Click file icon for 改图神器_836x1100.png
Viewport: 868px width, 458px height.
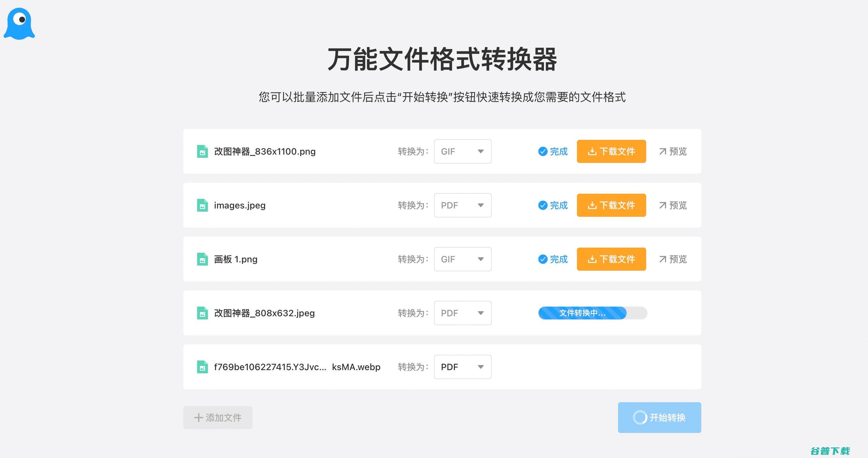(202, 151)
